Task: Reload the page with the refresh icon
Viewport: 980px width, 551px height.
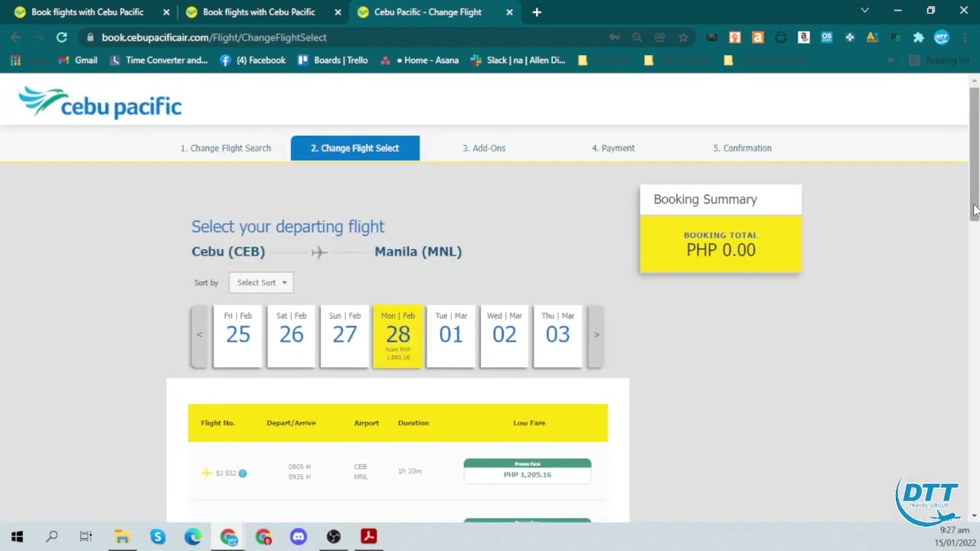Action: coord(61,37)
